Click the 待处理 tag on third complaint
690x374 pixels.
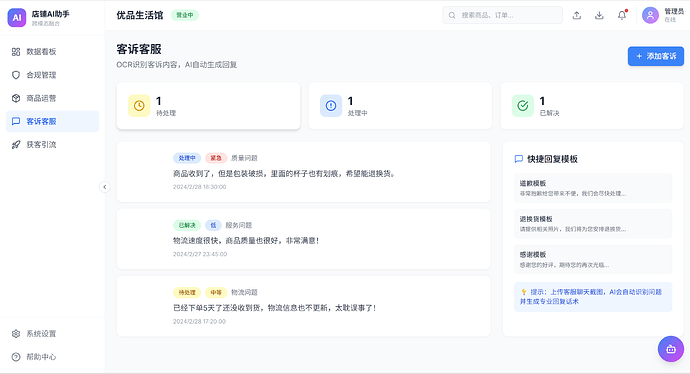(x=187, y=292)
